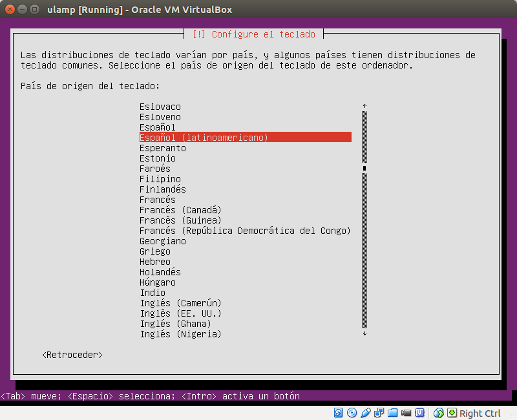Select Español (latinoamericano) keyboard layout
The width and height of the screenshot is (517, 420).
(x=203, y=137)
